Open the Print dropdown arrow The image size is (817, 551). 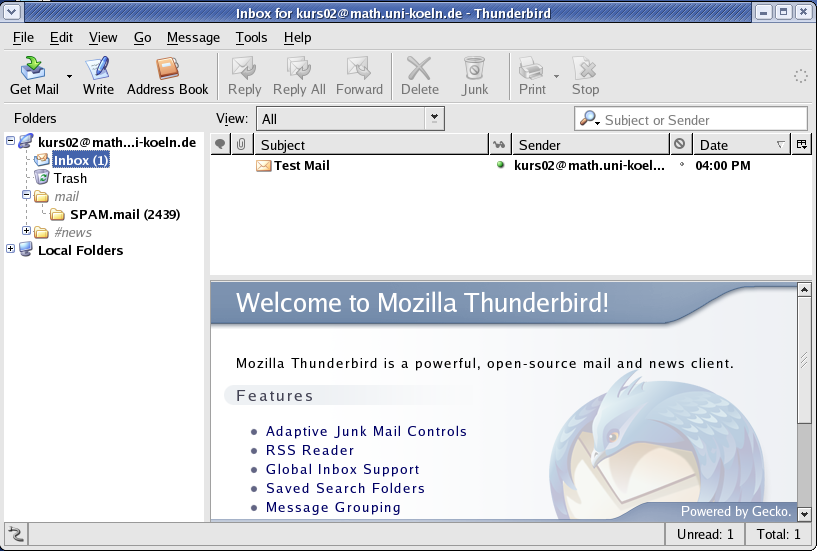(x=556, y=77)
